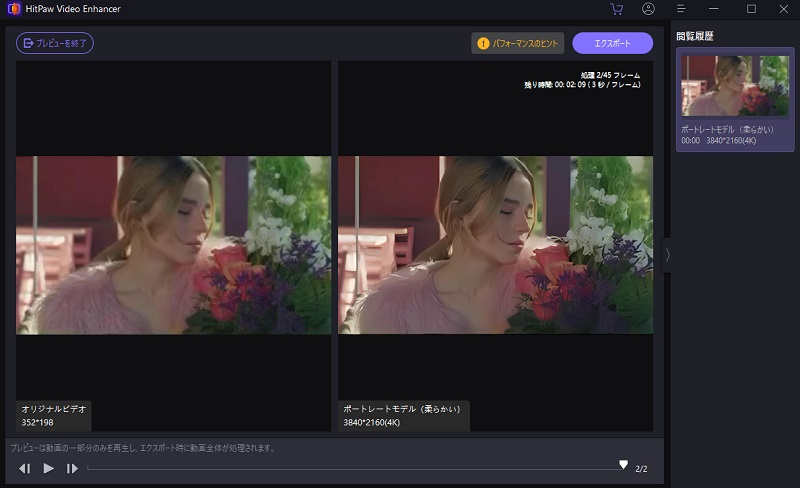This screenshot has width=800, height=488.
Task: Click the オリジナルビデオ 352*198 label
Action: pyautogui.click(x=55, y=416)
